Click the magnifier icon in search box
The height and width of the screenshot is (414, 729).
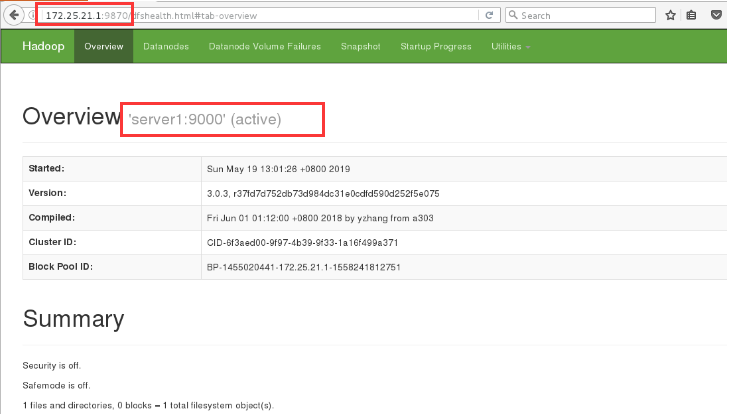[x=513, y=15]
